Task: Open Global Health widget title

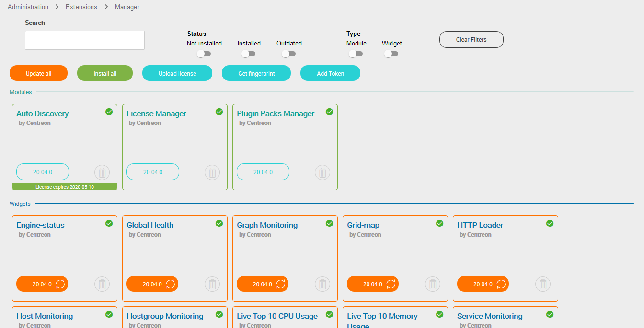Action: tap(150, 225)
